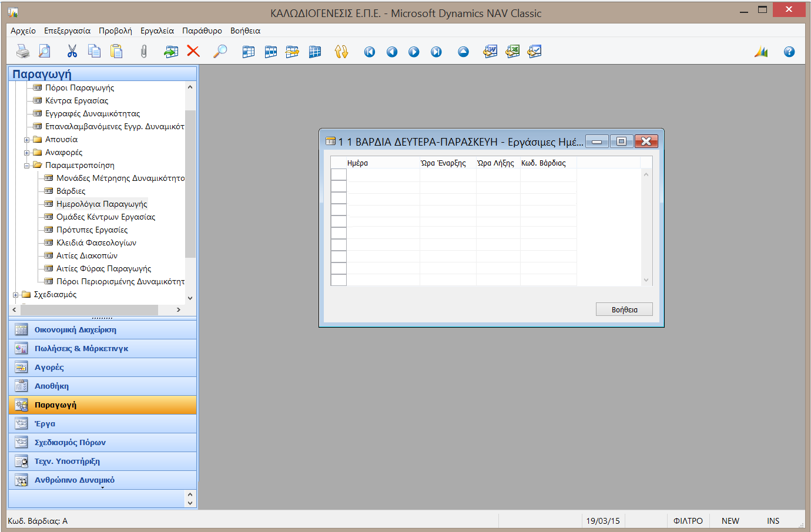Click the envelope checkmark toolbar icon
The image size is (811, 532).
tap(534, 52)
